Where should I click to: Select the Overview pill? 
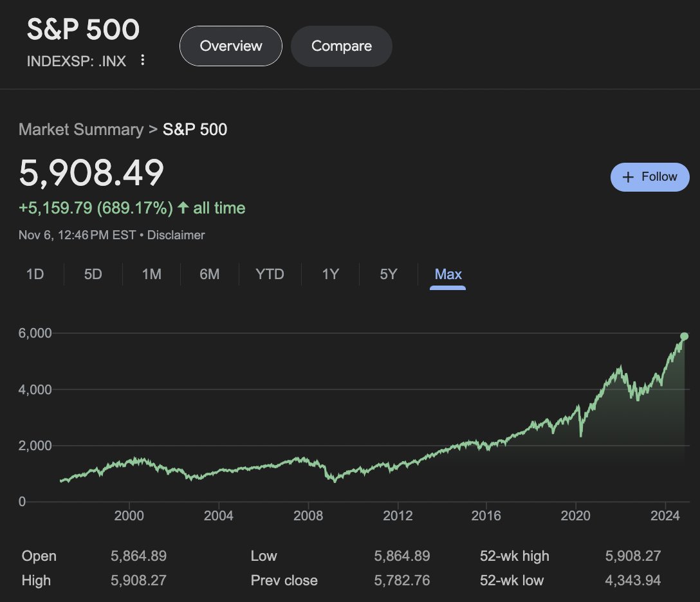[231, 46]
